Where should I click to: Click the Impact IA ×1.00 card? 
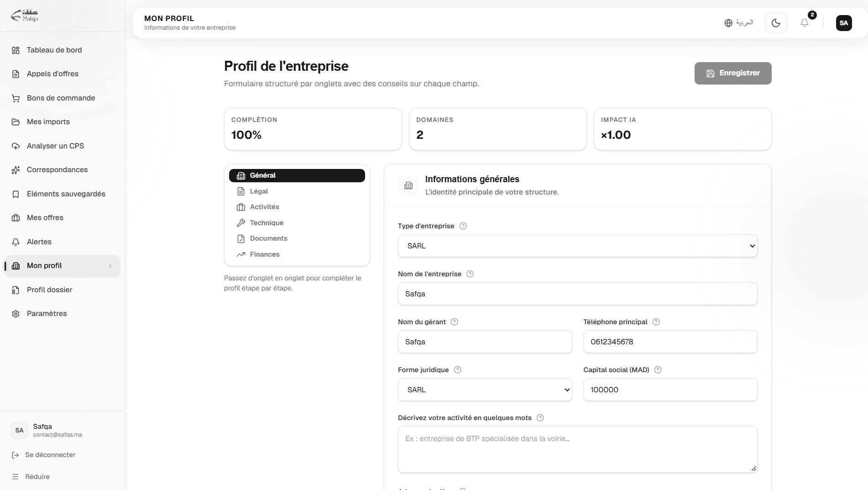click(x=682, y=129)
